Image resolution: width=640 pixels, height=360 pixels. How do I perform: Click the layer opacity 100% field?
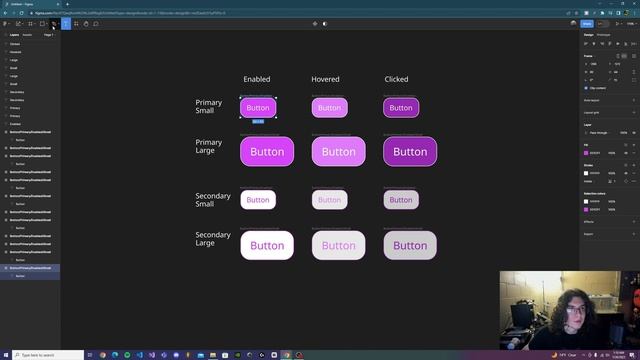pos(623,133)
